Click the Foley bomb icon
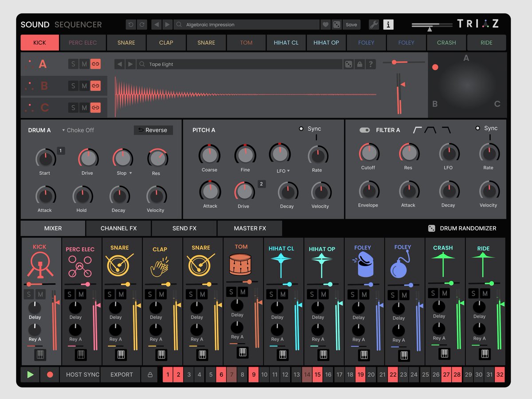 click(400, 264)
